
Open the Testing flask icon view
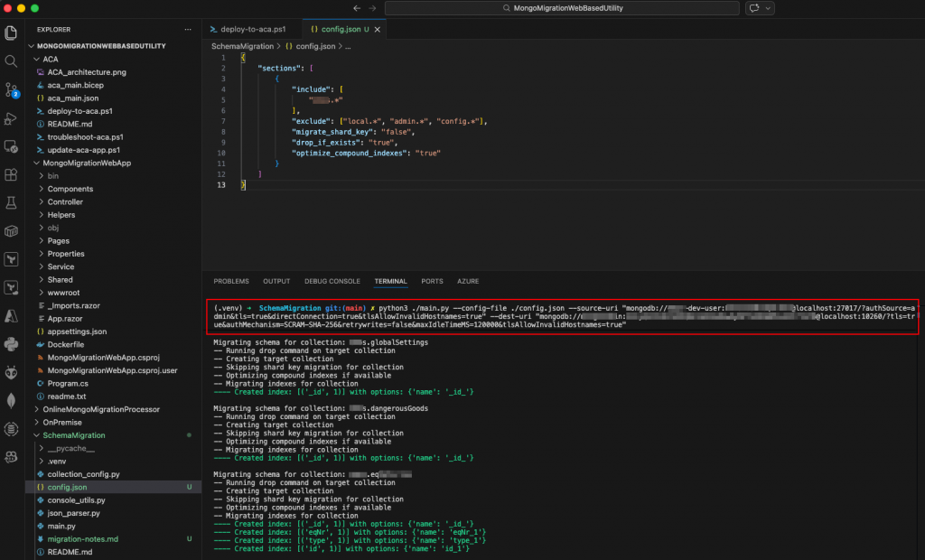pos(11,202)
